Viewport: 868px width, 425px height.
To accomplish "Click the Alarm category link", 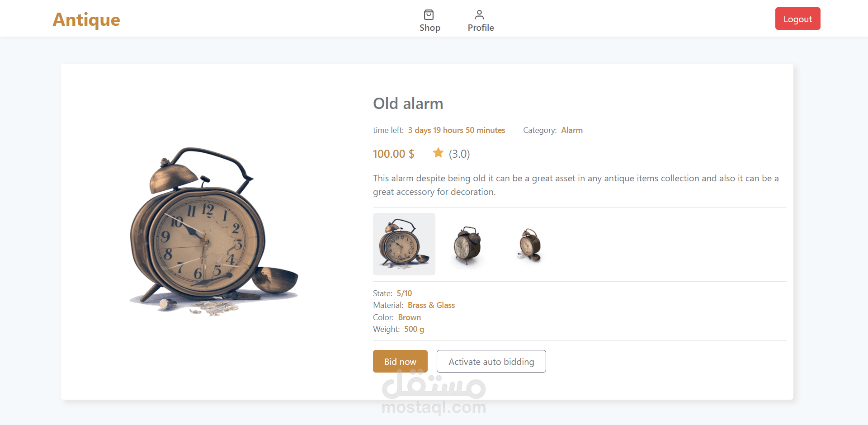I will pos(571,130).
